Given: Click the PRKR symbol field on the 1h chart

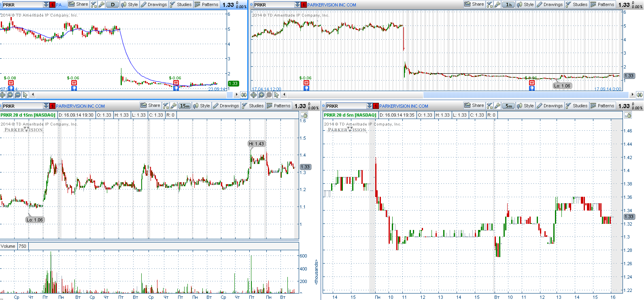Looking at the screenshot, I should [273, 5].
